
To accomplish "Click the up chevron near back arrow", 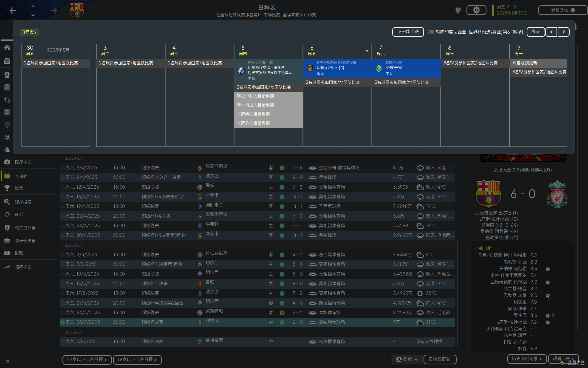I will click(x=33, y=6).
